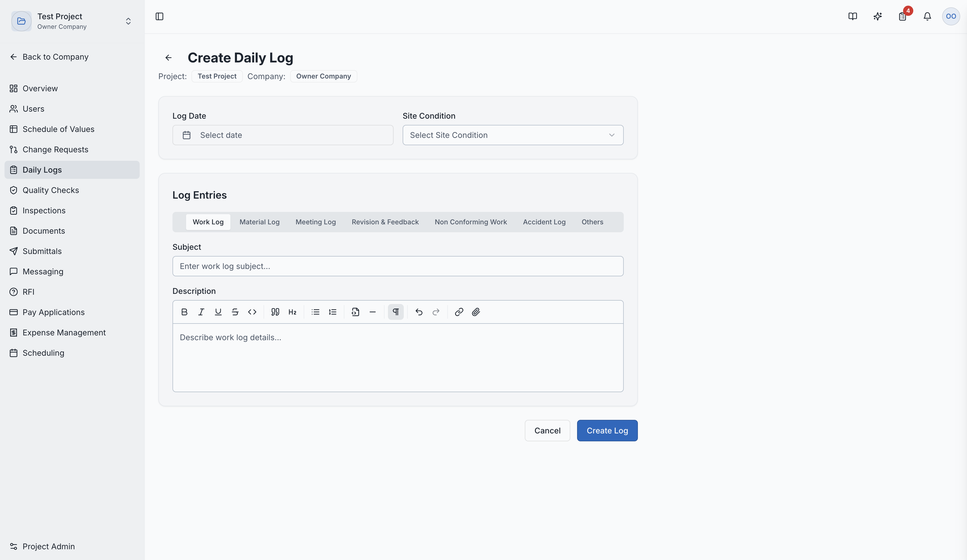Viewport: 967px width, 560px height.
Task: Attach a file using the paperclip icon
Action: point(476,312)
